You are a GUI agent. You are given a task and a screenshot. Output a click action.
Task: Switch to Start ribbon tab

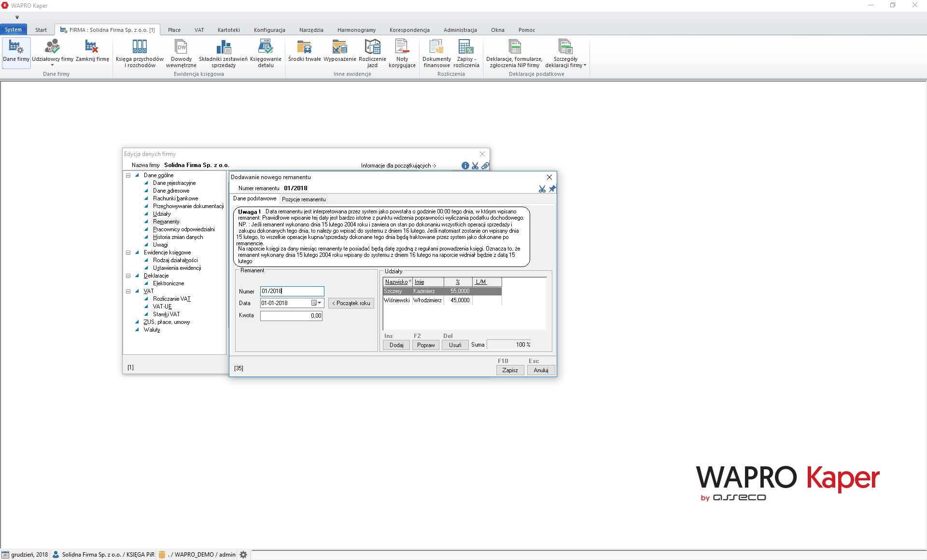[x=41, y=30]
